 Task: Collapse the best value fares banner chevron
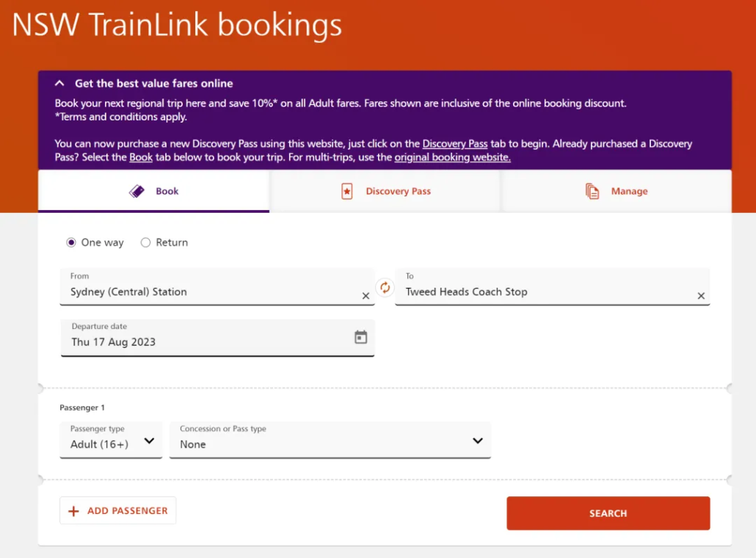tap(59, 84)
